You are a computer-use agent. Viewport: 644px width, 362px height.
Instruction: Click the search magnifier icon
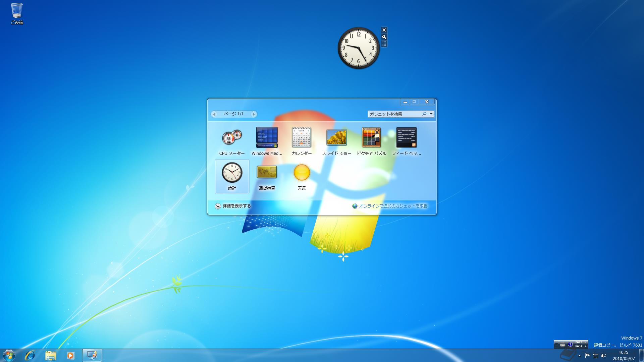click(x=424, y=114)
